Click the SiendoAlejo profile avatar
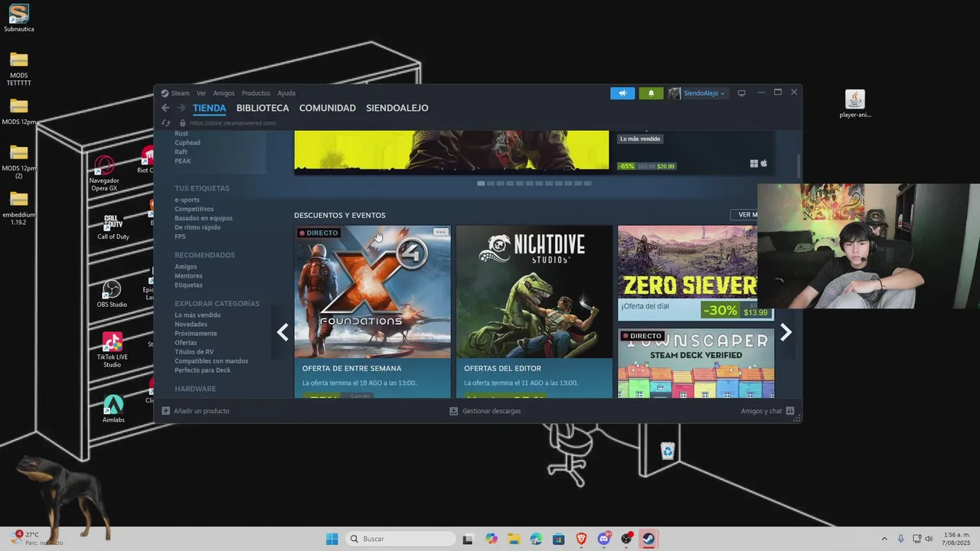Viewport: 980px width, 551px height. coord(675,93)
